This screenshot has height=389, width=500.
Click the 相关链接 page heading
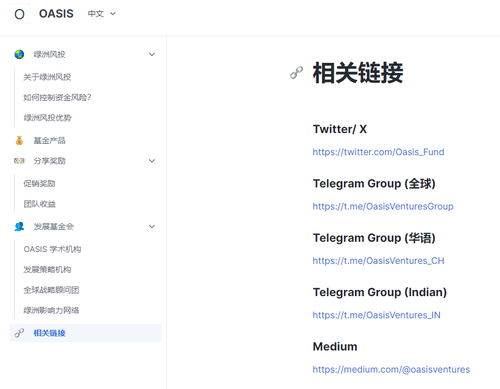tap(358, 73)
